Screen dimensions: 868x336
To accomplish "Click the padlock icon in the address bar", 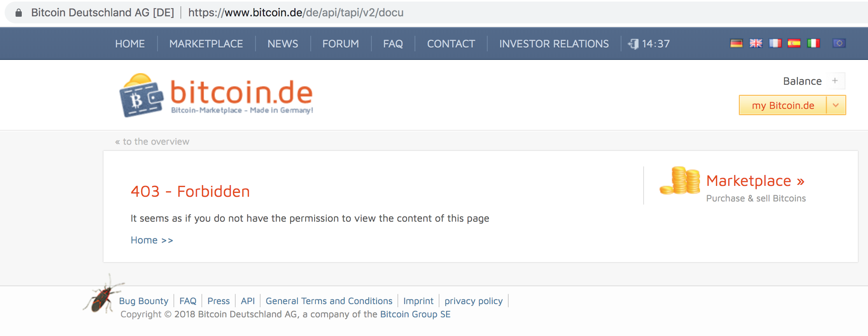I will pos(18,12).
